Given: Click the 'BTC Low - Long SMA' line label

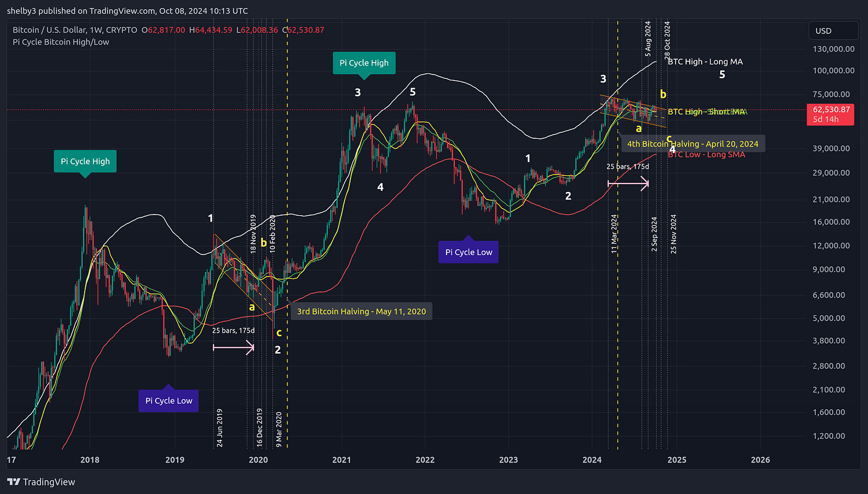Looking at the screenshot, I should pos(706,154).
